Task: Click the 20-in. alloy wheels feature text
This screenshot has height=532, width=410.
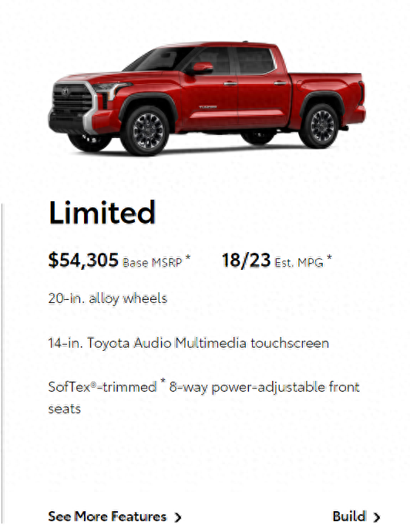Action: coord(107,298)
